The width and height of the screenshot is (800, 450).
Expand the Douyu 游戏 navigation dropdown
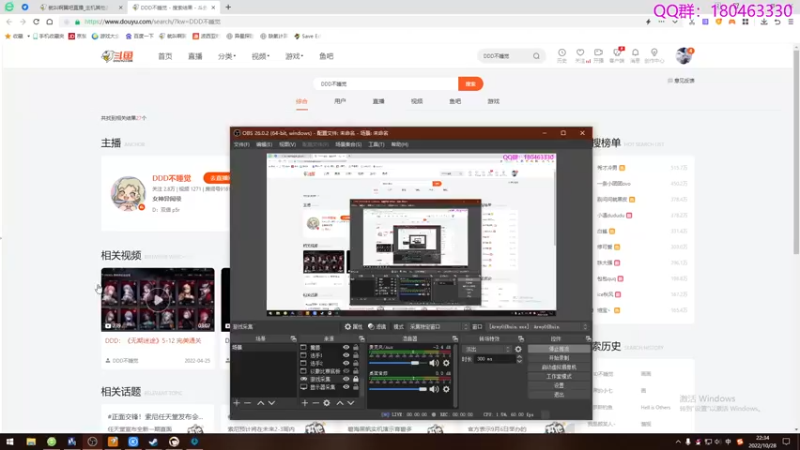[x=294, y=56]
